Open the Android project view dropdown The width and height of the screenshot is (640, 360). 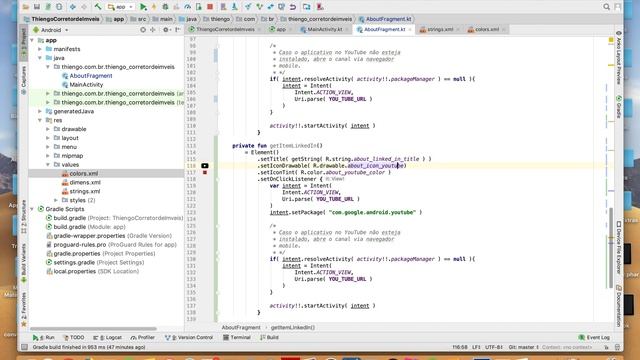point(51,30)
